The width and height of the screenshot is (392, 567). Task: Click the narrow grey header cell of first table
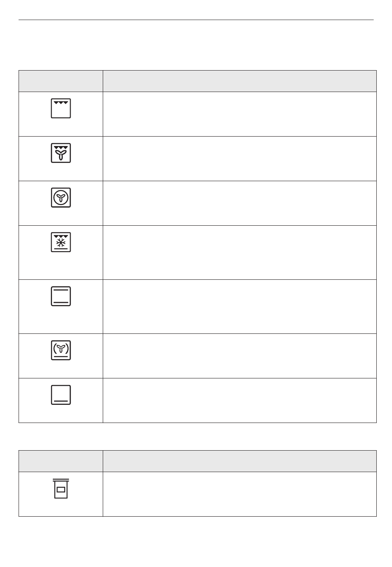point(61,81)
